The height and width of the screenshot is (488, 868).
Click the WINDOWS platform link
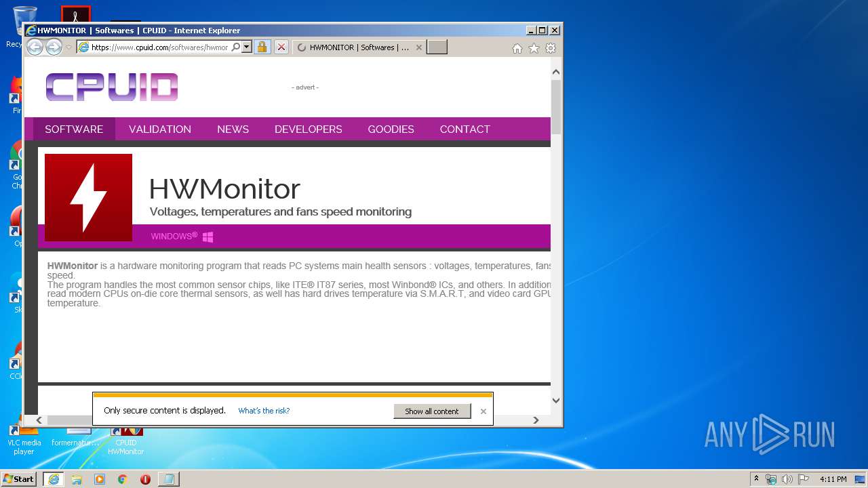(174, 236)
